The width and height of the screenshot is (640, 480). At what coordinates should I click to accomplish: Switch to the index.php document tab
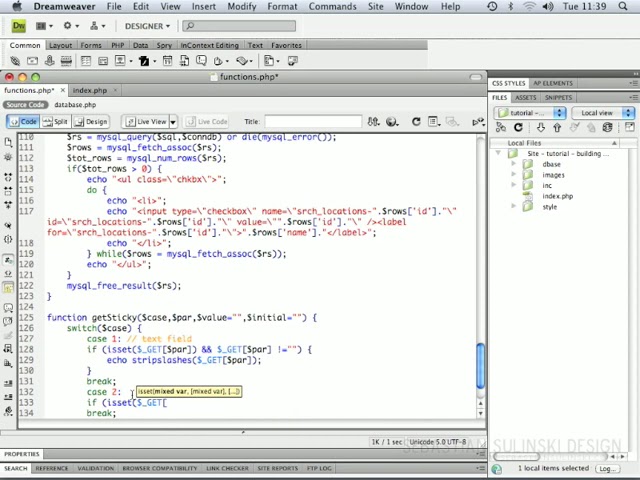90,90
